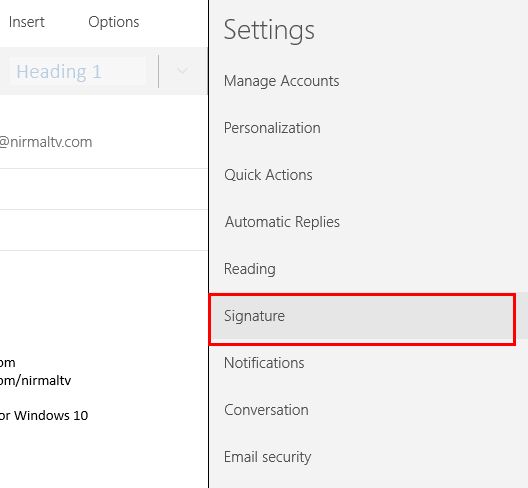This screenshot has height=488, width=528.
Task: Open Personalization settings
Action: pyautogui.click(x=272, y=128)
